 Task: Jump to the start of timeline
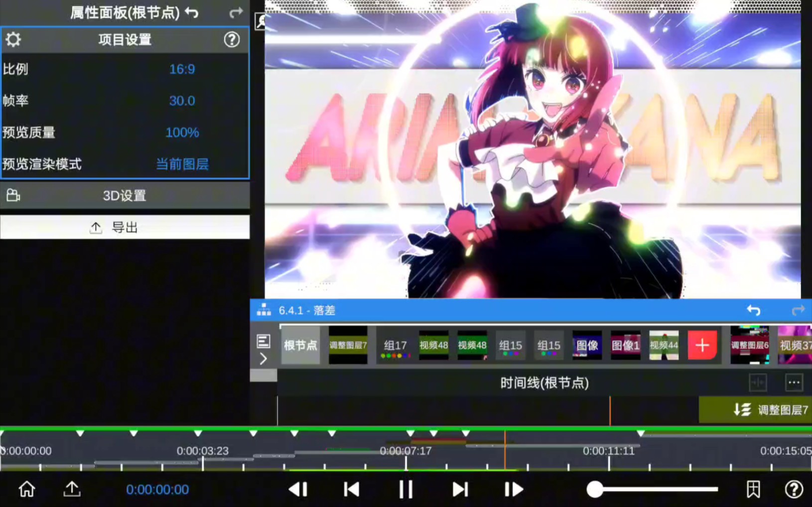coord(352,490)
